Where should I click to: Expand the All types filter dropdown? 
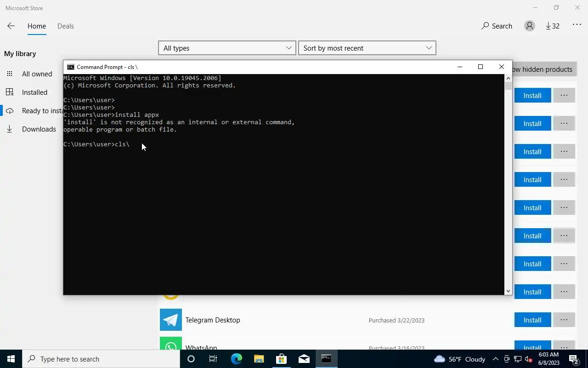point(227,48)
